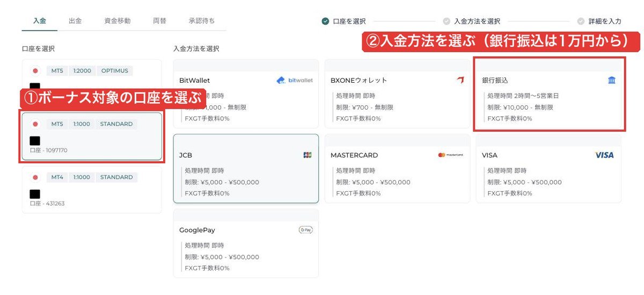Image resolution: width=644 pixels, height=295 pixels.
Task: Select the JCB card deposit method
Action: [x=246, y=168]
